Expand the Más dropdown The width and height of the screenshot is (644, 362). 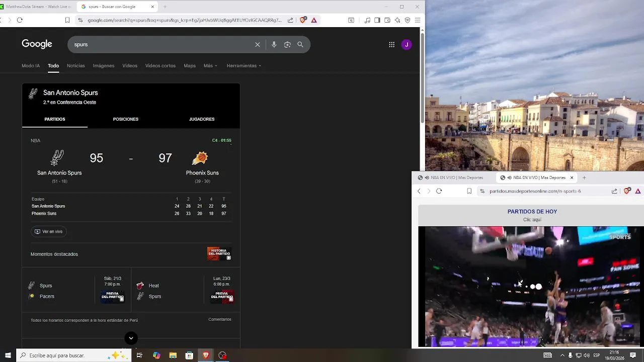point(210,66)
